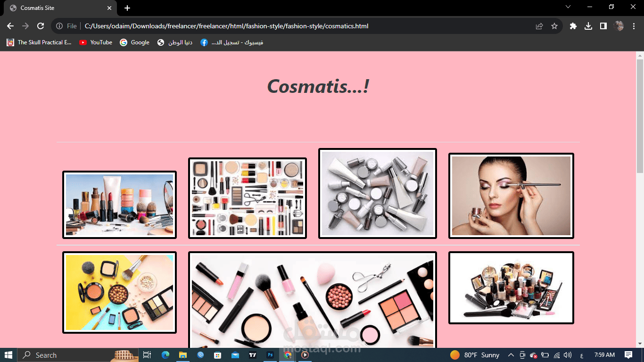Bookmark this page with the star icon
The width and height of the screenshot is (644, 362).
tap(554, 26)
